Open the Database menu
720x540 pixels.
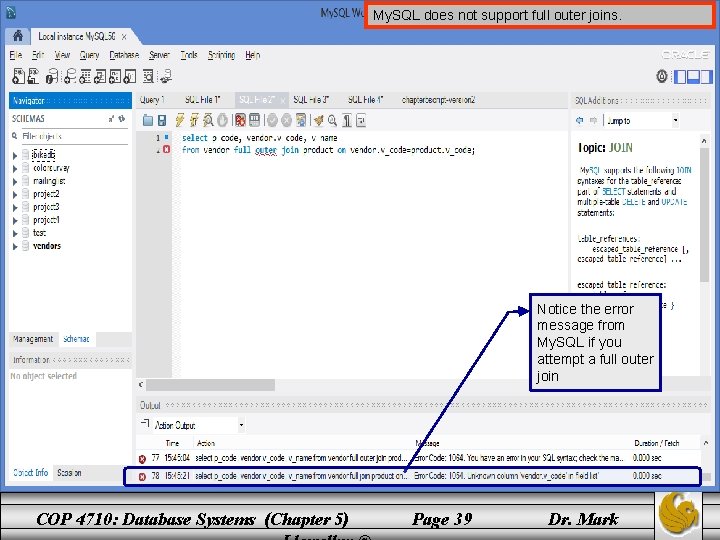(x=124, y=55)
